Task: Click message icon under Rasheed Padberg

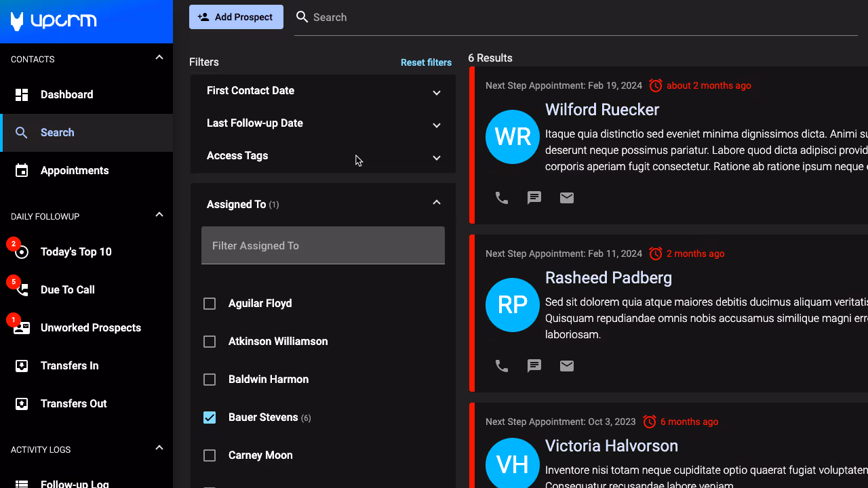Action: point(534,366)
